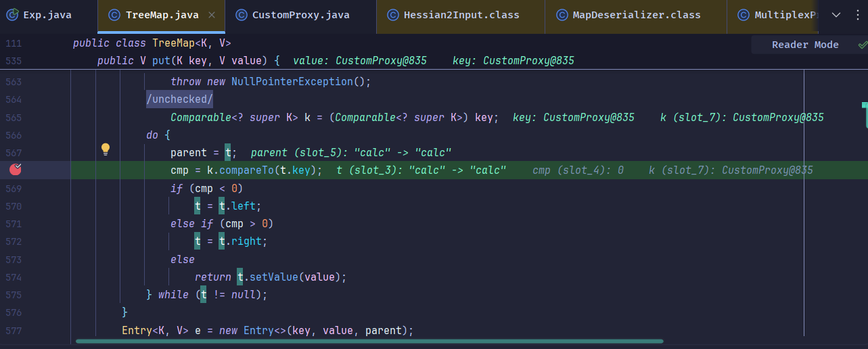The width and height of the screenshot is (868, 349).
Task: Expand the collapsed /unchecked/ annotation fold
Action: (180, 99)
